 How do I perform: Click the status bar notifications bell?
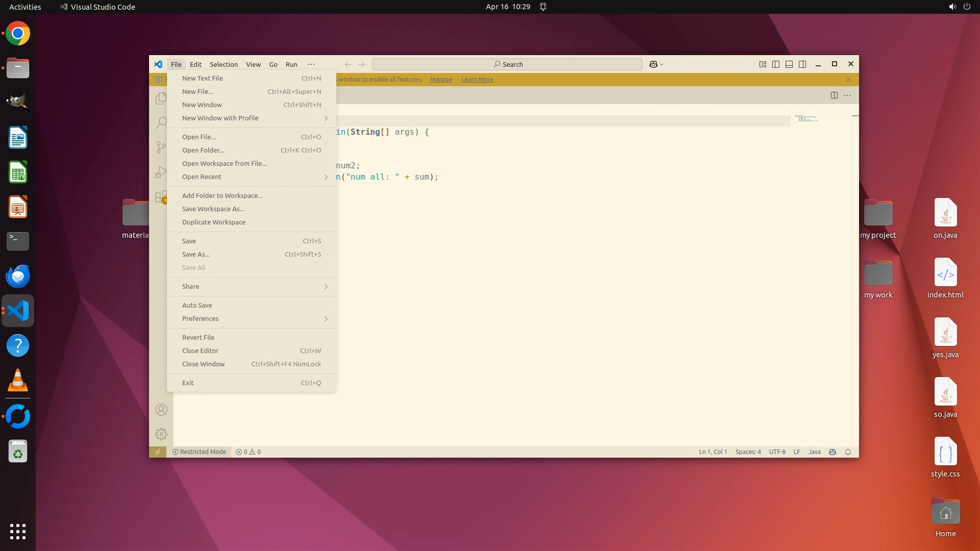click(848, 452)
